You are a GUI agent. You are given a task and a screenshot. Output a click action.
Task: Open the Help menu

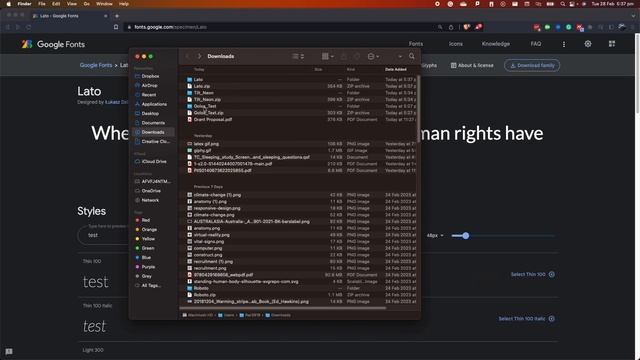tap(124, 4)
